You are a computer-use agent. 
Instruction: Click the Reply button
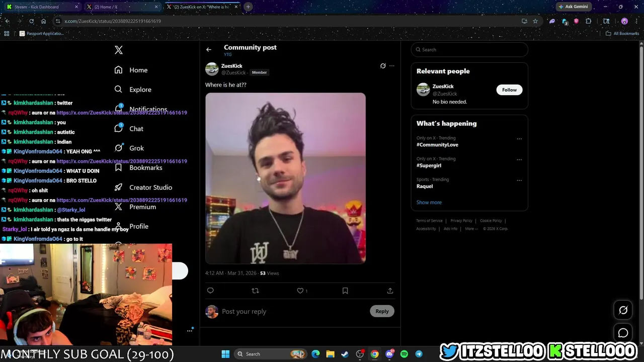[x=382, y=311]
